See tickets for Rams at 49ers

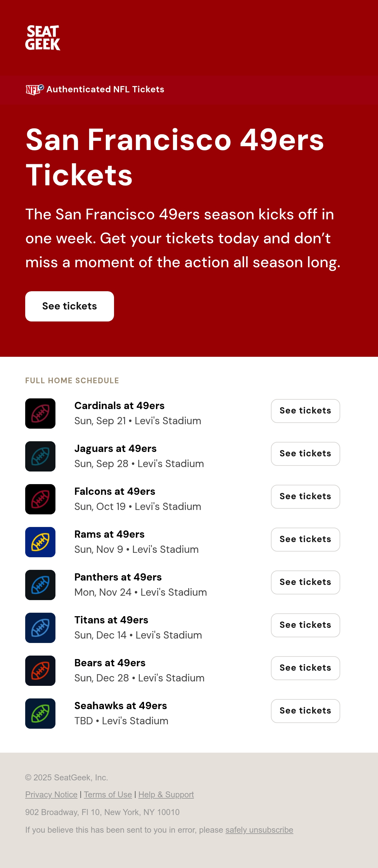(305, 539)
